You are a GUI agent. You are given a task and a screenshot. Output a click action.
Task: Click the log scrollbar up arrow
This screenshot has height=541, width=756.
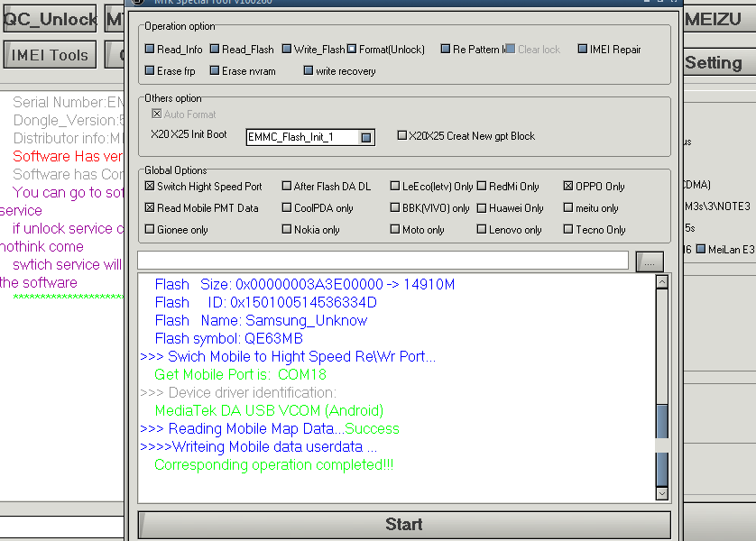[x=662, y=282]
